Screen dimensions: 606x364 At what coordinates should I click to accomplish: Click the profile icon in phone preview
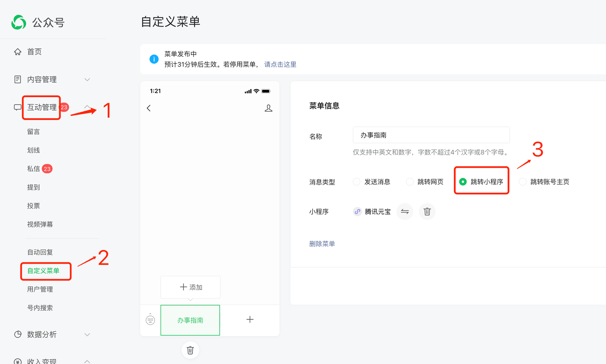click(268, 108)
